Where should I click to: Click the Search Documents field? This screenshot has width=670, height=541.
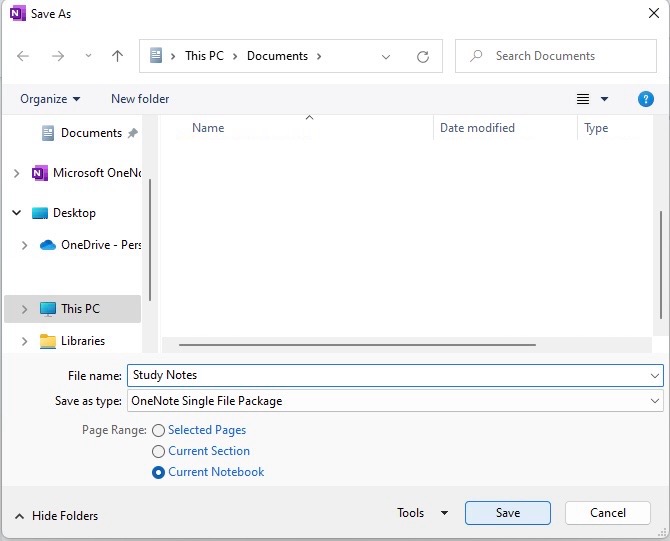pos(555,56)
